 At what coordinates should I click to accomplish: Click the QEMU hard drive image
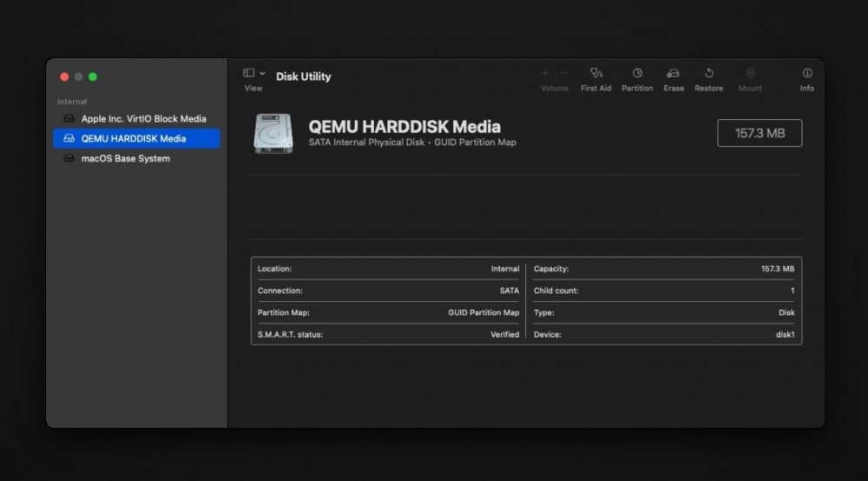point(273,134)
